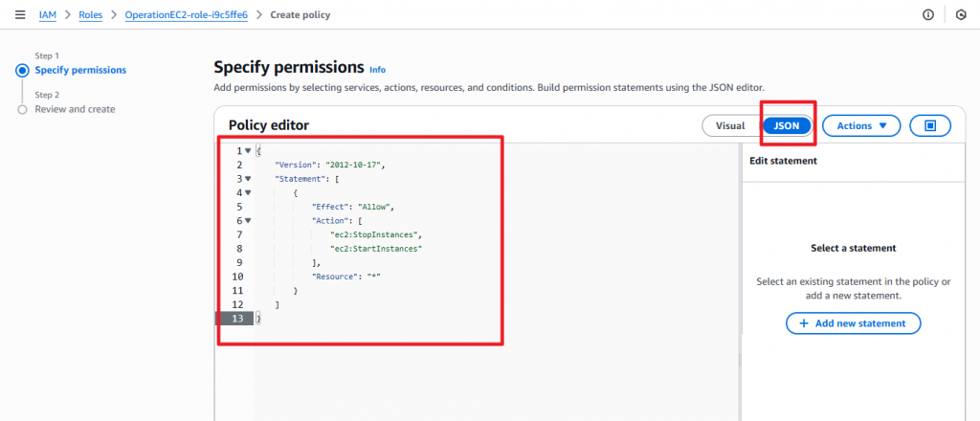Open the Roles breadcrumb link
The image size is (980, 421).
(x=94, y=15)
